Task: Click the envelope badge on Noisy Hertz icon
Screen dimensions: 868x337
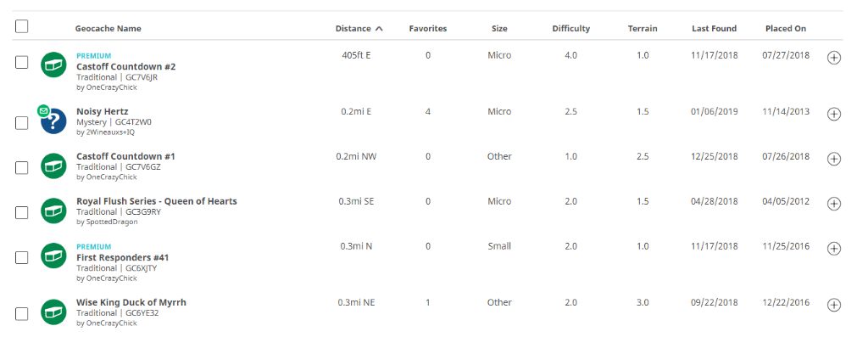Action: [x=42, y=110]
